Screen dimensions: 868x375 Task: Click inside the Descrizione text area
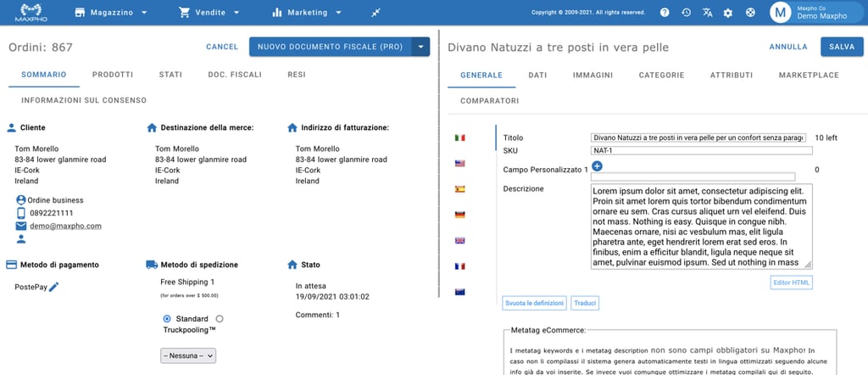pyautogui.click(x=701, y=227)
